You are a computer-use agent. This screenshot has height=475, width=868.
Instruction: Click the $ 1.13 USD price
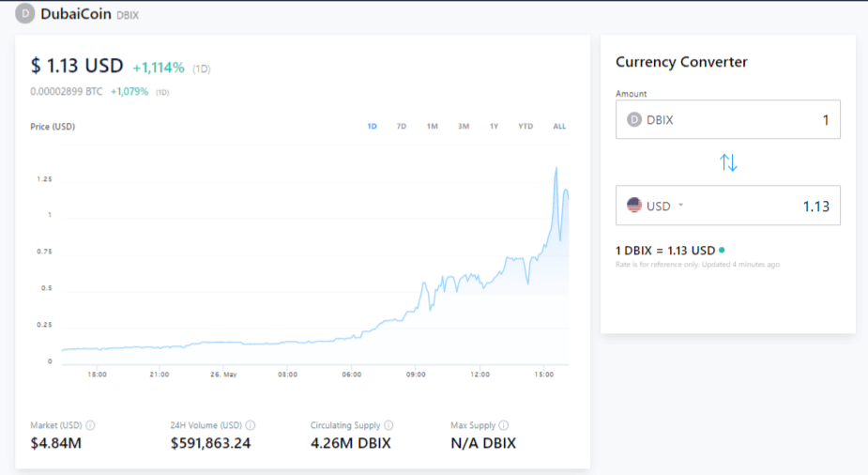(x=76, y=66)
